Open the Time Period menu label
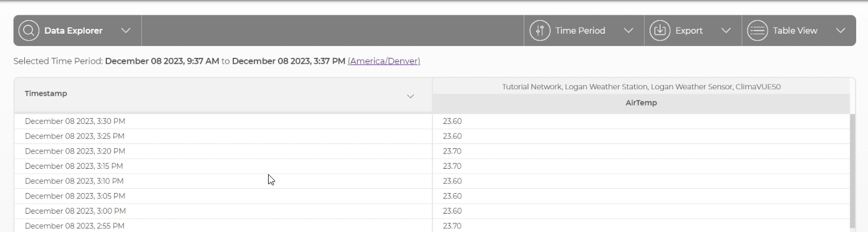The image size is (868, 232). [580, 31]
